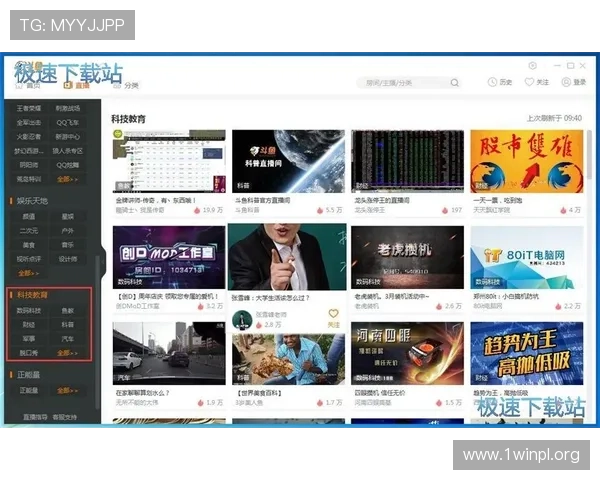Collapse the sidebar with the edge arrow handle
The image size is (600, 480).
click(103, 264)
